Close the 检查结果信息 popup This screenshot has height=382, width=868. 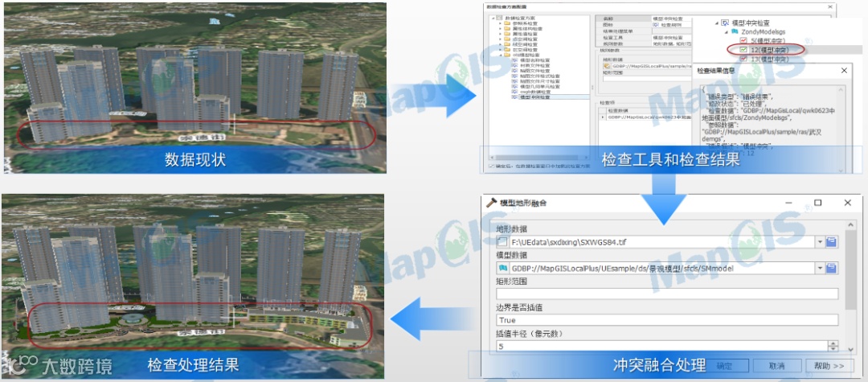click(x=844, y=71)
